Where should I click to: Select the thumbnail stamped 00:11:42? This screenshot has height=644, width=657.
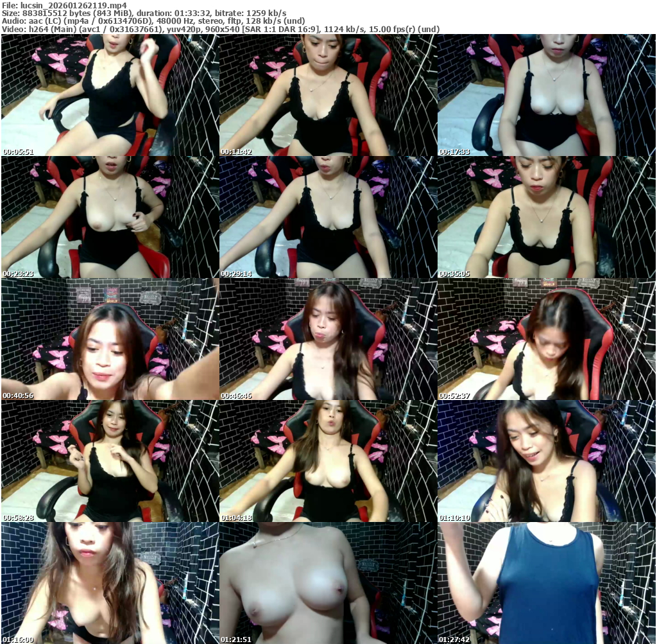328,95
